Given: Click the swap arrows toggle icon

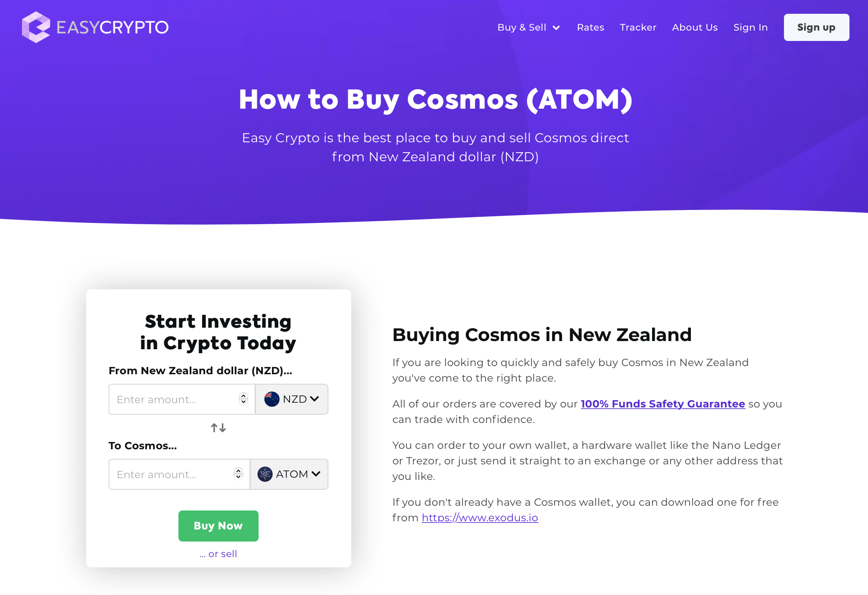Looking at the screenshot, I should (218, 427).
